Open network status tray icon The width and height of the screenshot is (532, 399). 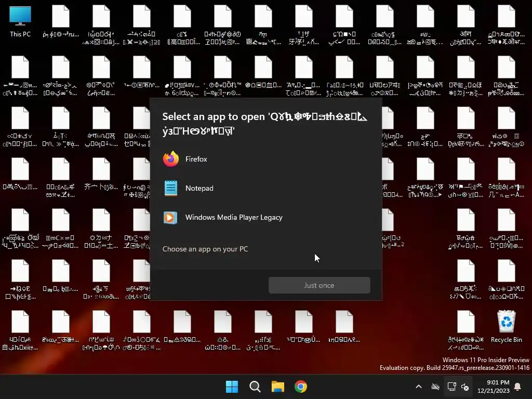(x=451, y=387)
